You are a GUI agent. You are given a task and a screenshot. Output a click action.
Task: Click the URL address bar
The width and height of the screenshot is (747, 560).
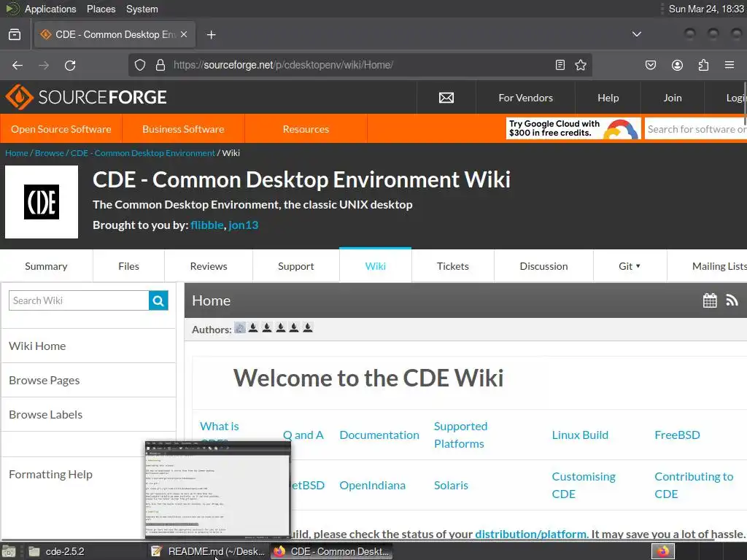362,65
